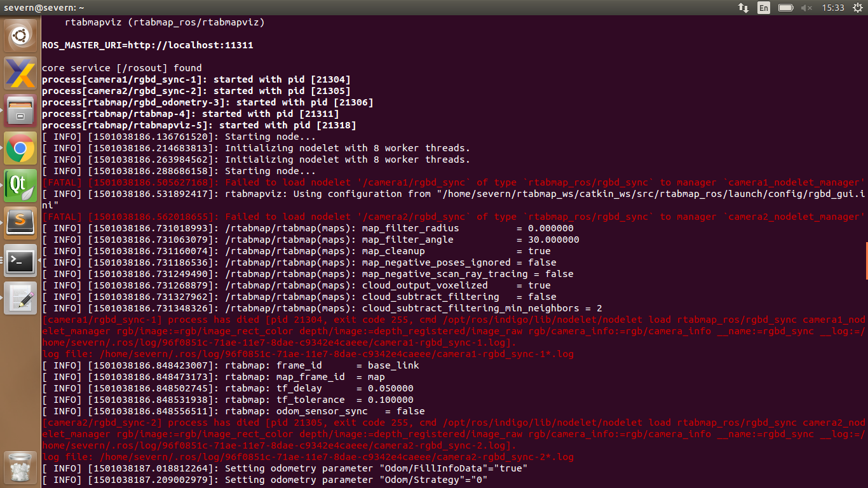The width and height of the screenshot is (868, 488).
Task: Click the 'odom_sensor_sync = false' line
Action: 233,411
